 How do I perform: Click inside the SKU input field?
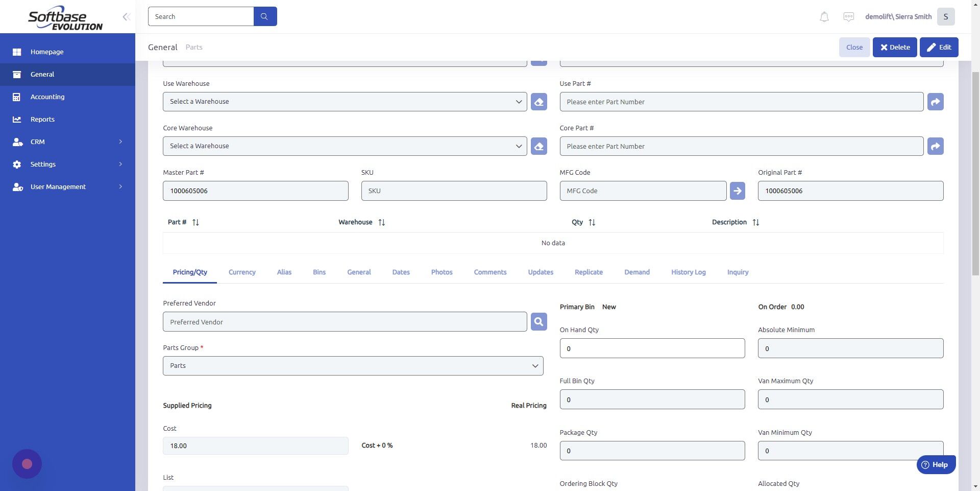[454, 191]
